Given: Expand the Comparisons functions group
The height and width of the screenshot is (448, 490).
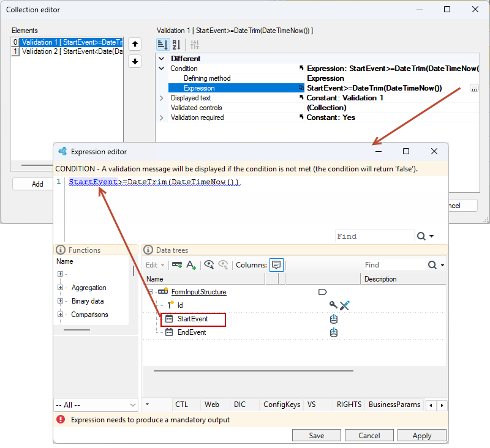Looking at the screenshot, I should coord(60,315).
